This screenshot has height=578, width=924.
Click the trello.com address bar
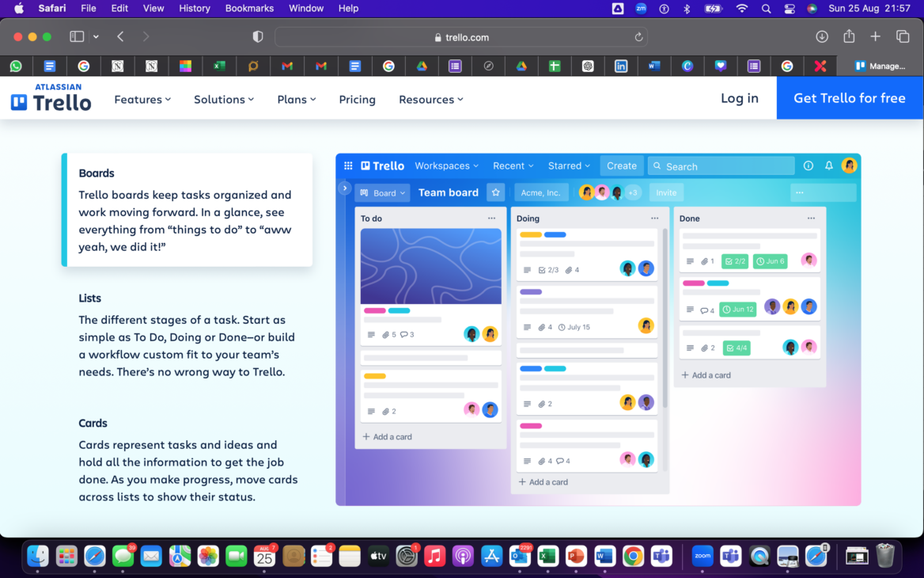461,37
